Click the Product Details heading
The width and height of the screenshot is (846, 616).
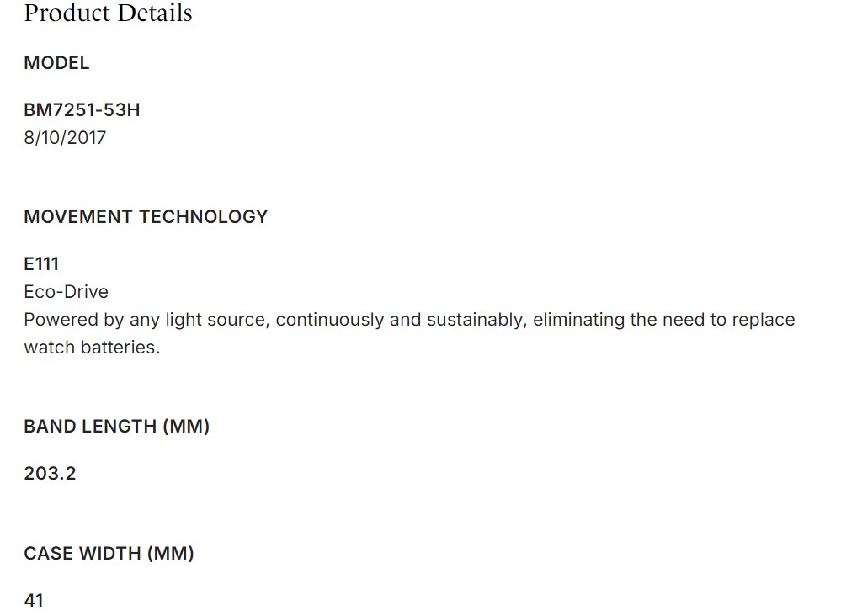pos(108,13)
